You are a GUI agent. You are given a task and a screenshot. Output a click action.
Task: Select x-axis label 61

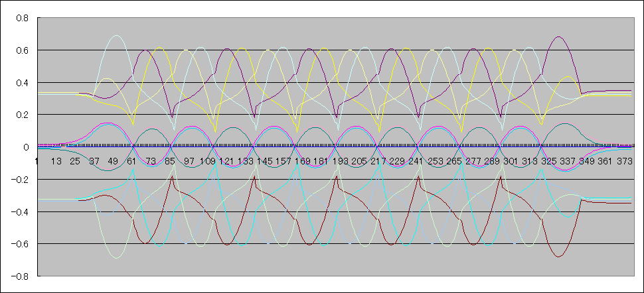tap(132, 161)
